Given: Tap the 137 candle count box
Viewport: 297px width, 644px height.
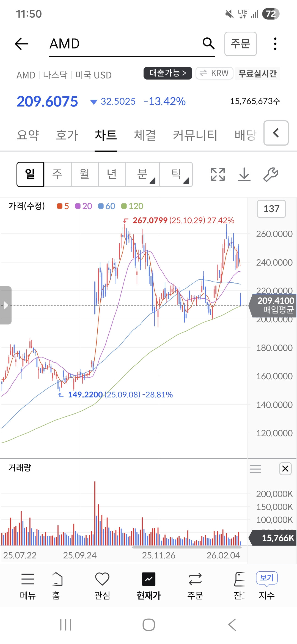Looking at the screenshot, I should pyautogui.click(x=271, y=209).
